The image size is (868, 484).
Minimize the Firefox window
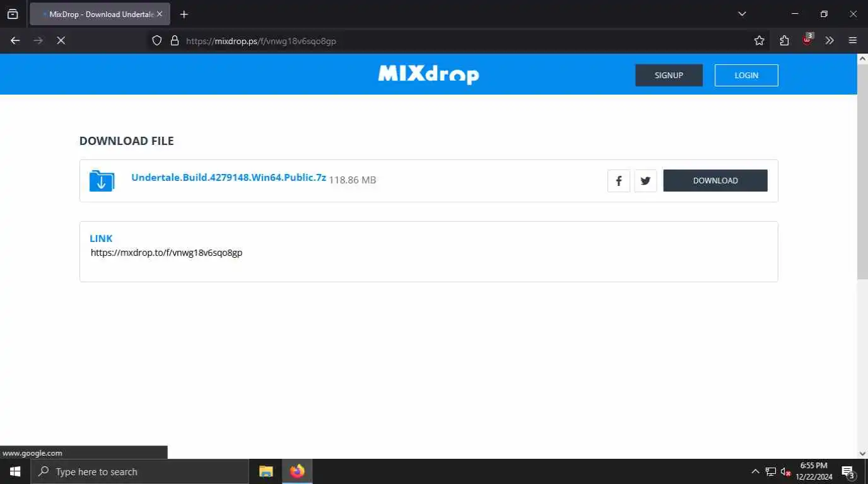coord(795,14)
